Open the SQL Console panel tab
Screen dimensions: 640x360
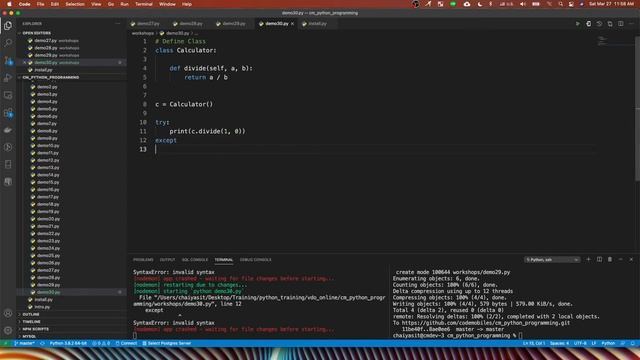pyautogui.click(x=195, y=260)
